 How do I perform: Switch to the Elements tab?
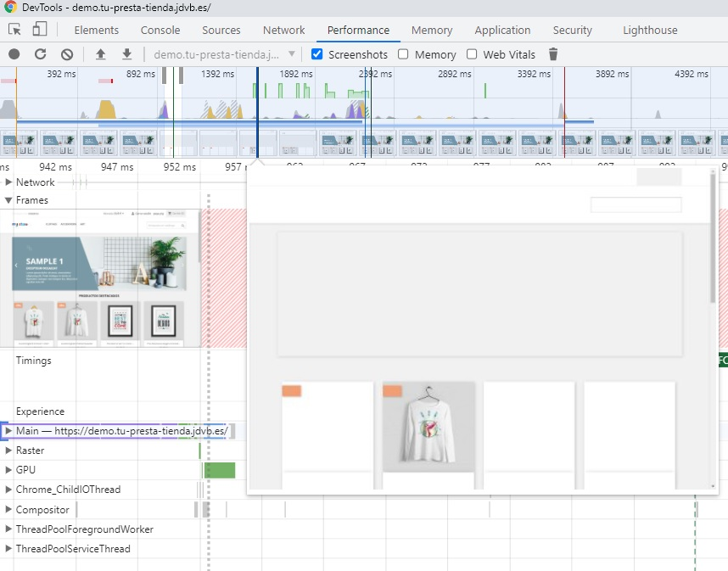(97, 31)
